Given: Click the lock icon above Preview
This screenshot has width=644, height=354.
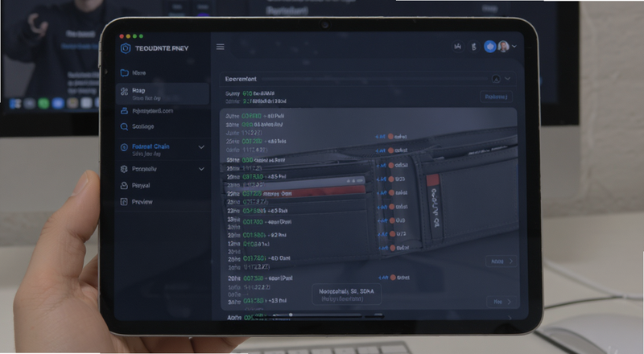Looking at the screenshot, I should (x=124, y=186).
